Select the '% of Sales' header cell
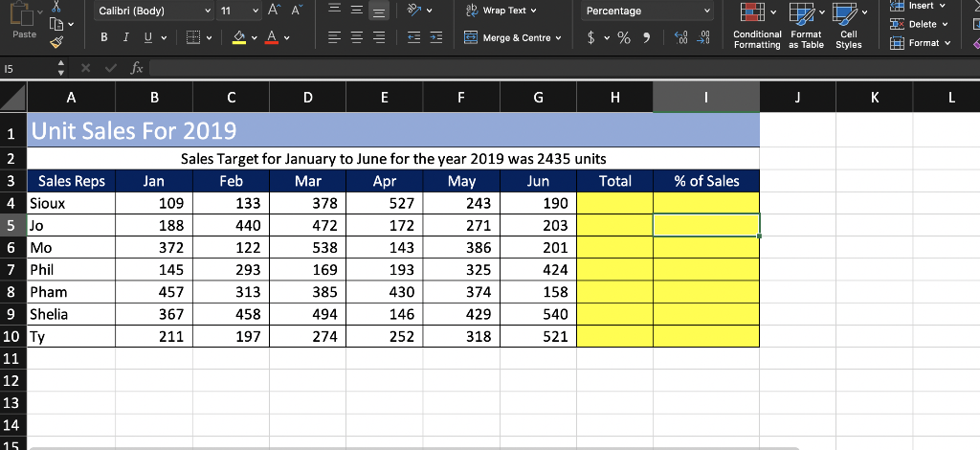 (706, 181)
